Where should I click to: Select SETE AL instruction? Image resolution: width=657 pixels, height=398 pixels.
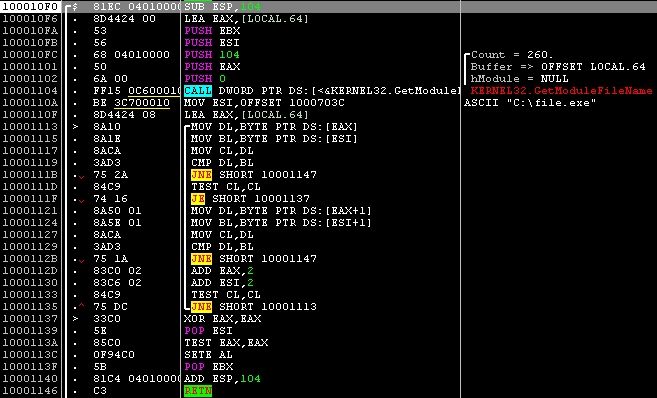click(x=209, y=355)
